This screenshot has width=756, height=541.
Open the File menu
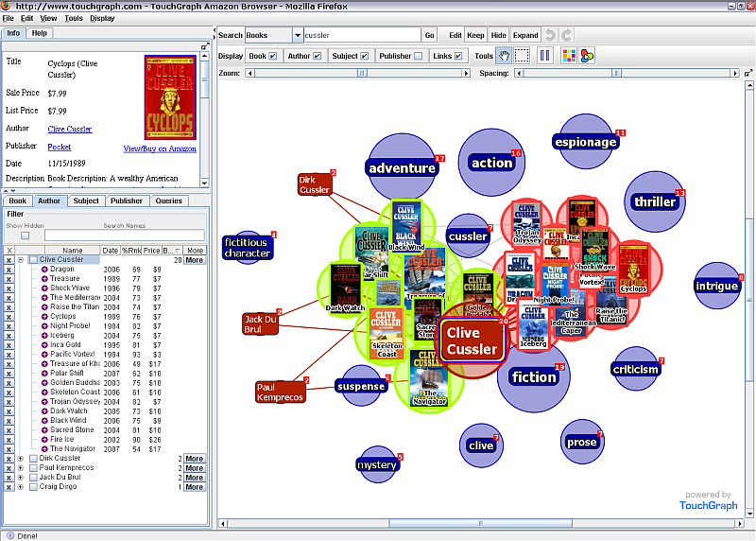coord(8,18)
